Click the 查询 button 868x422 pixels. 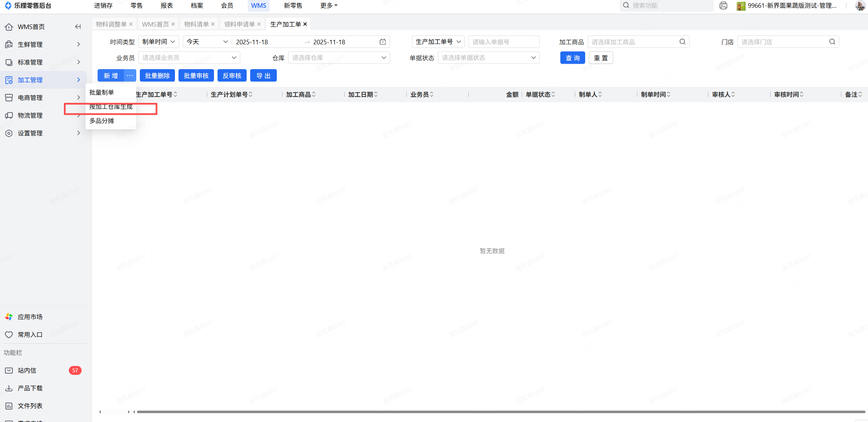coord(572,58)
